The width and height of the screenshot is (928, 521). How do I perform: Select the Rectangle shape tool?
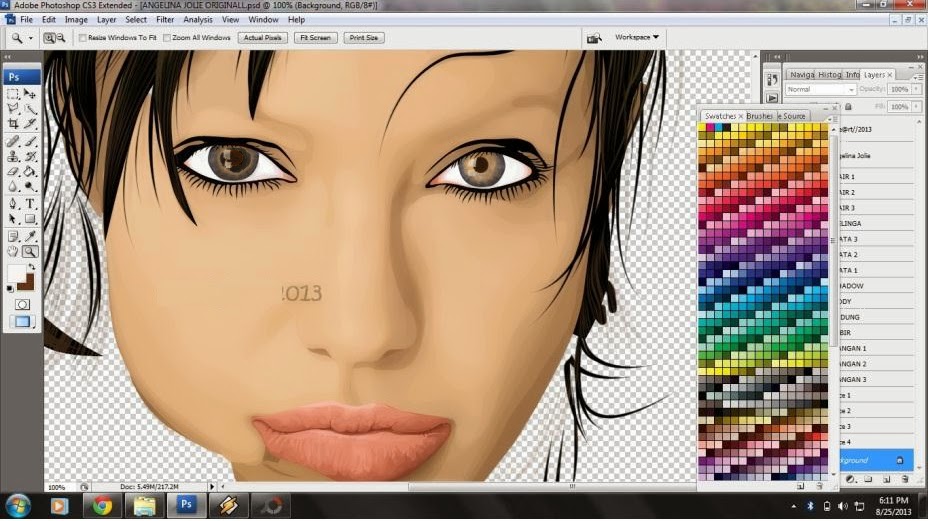point(30,220)
